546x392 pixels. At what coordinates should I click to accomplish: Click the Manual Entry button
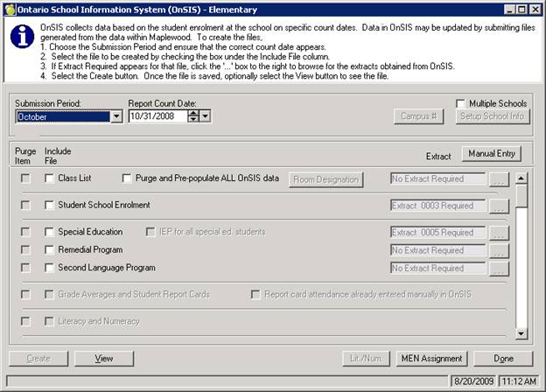click(492, 154)
